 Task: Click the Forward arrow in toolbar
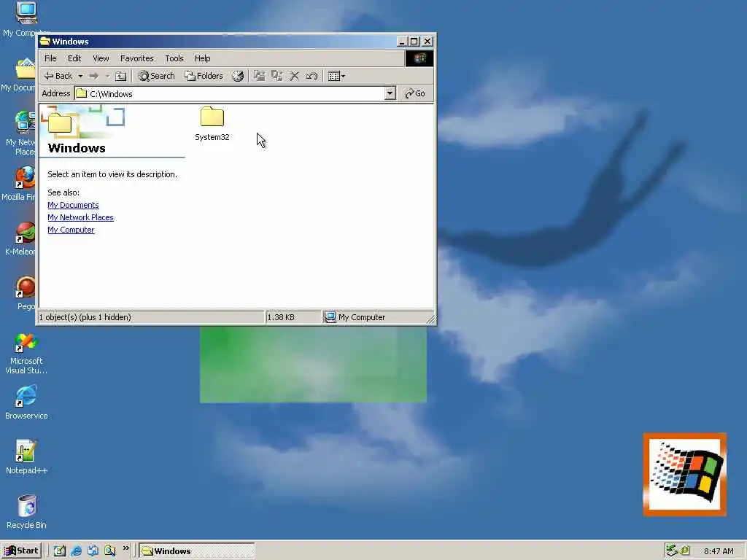[x=94, y=76]
